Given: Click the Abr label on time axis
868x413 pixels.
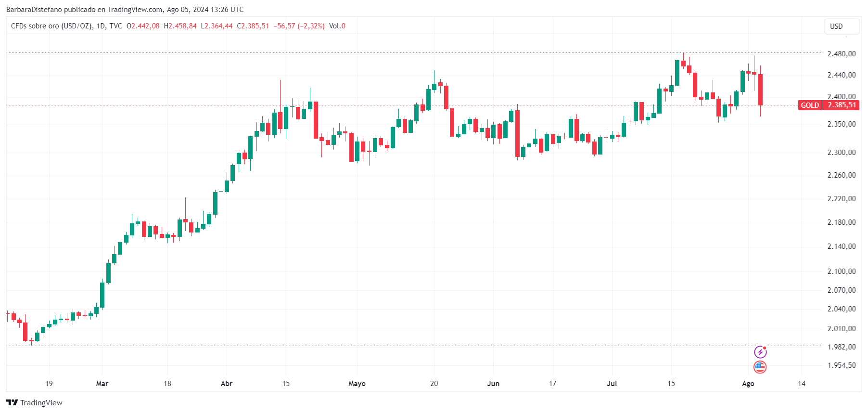Looking at the screenshot, I should pos(227,384).
